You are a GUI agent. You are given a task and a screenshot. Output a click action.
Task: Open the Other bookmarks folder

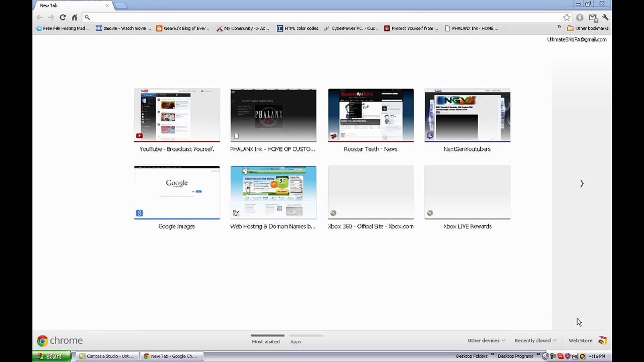[x=588, y=28]
